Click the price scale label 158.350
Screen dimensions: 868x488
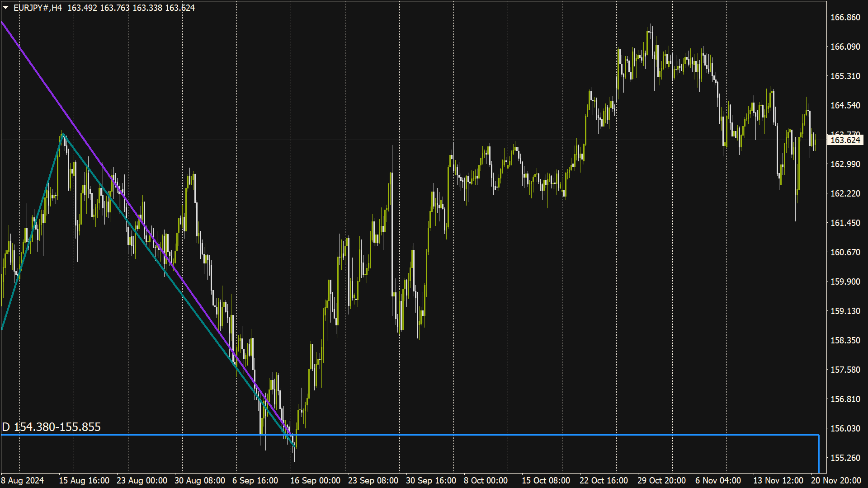click(845, 340)
